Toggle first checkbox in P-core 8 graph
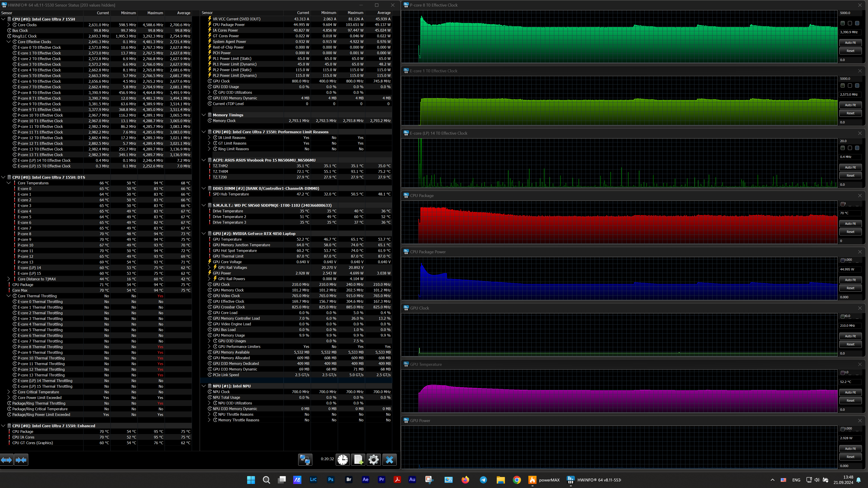The image size is (868, 488). (843, 23)
